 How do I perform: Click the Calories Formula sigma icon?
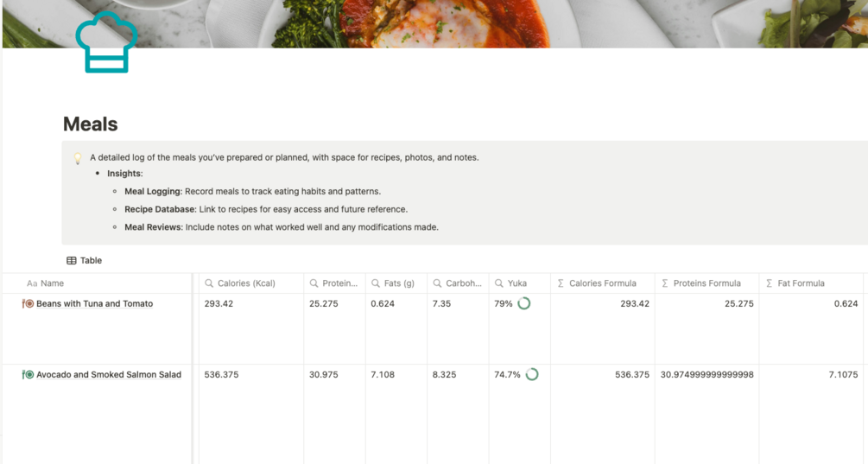point(561,283)
